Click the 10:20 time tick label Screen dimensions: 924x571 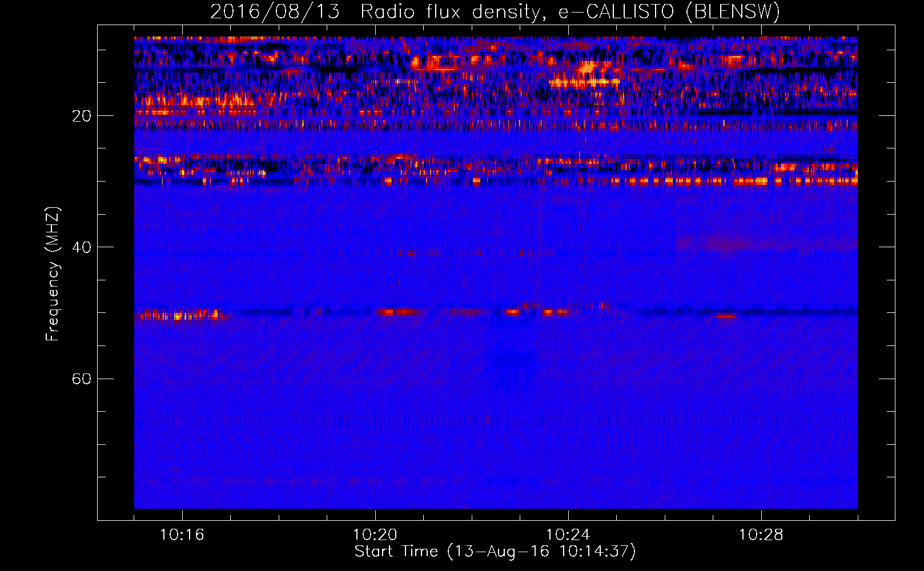[x=375, y=534]
